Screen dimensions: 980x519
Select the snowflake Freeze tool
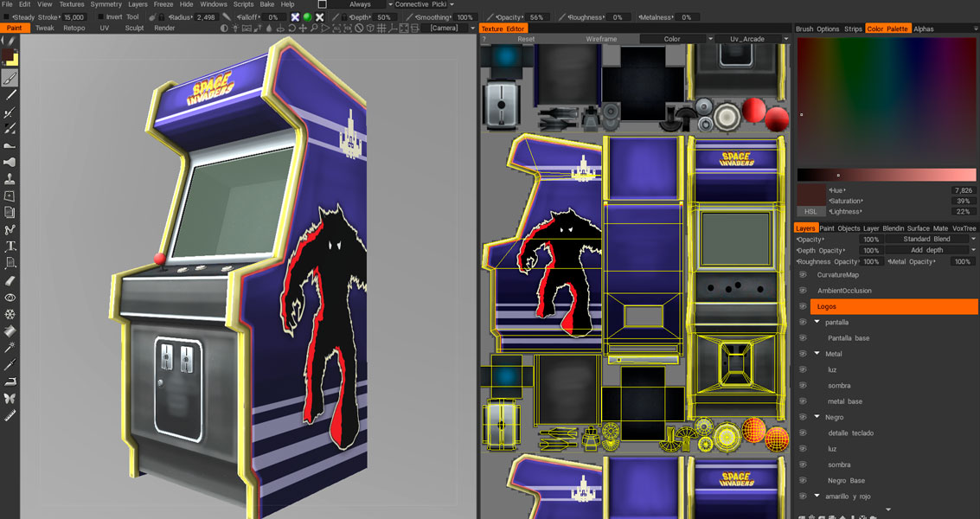[10, 314]
